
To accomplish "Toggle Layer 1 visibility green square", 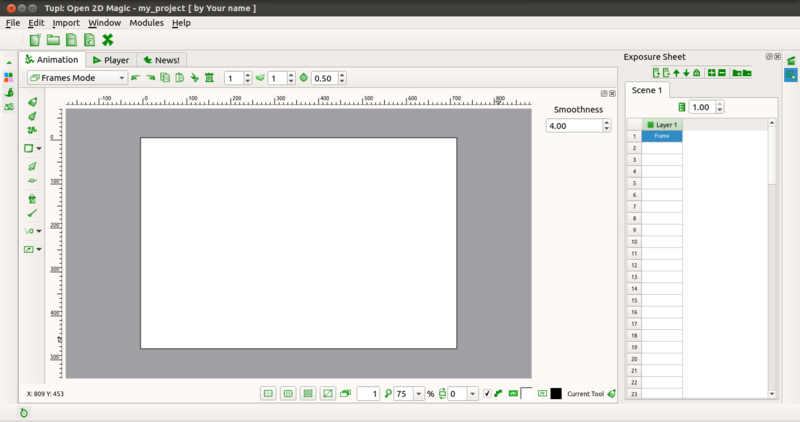I will pos(651,125).
